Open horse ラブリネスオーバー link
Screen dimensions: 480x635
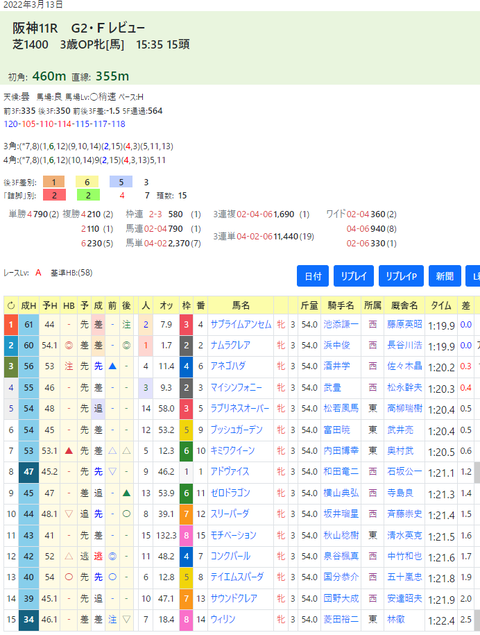point(239,409)
